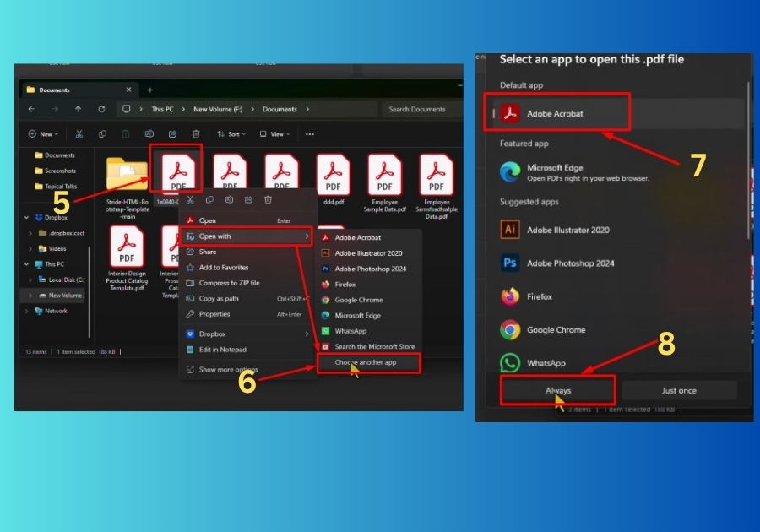Click Open with in the context menu
Screen dimensions: 760x532
[247, 236]
